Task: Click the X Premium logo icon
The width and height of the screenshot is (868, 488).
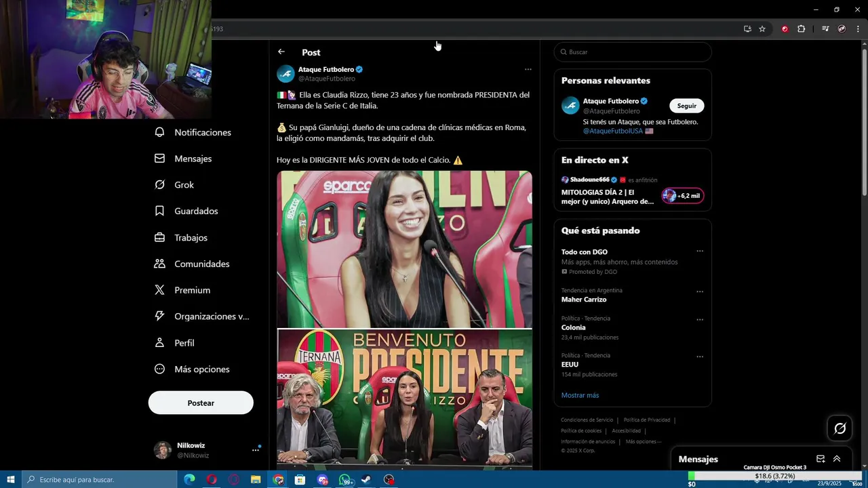Action: [x=159, y=290]
